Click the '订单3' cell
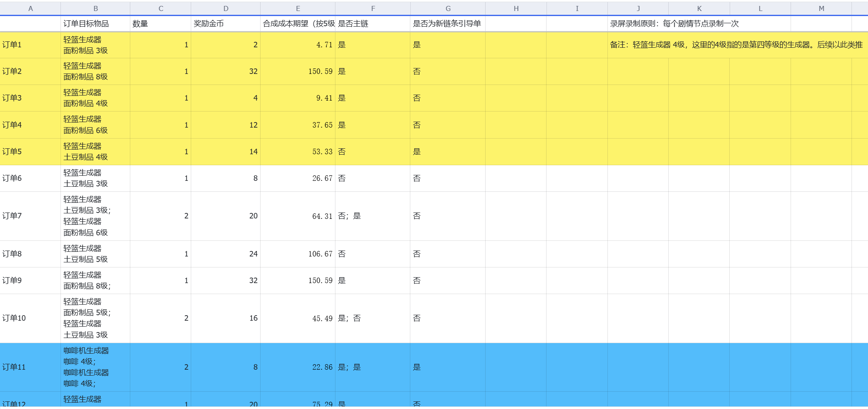The width and height of the screenshot is (868, 409). pos(30,98)
